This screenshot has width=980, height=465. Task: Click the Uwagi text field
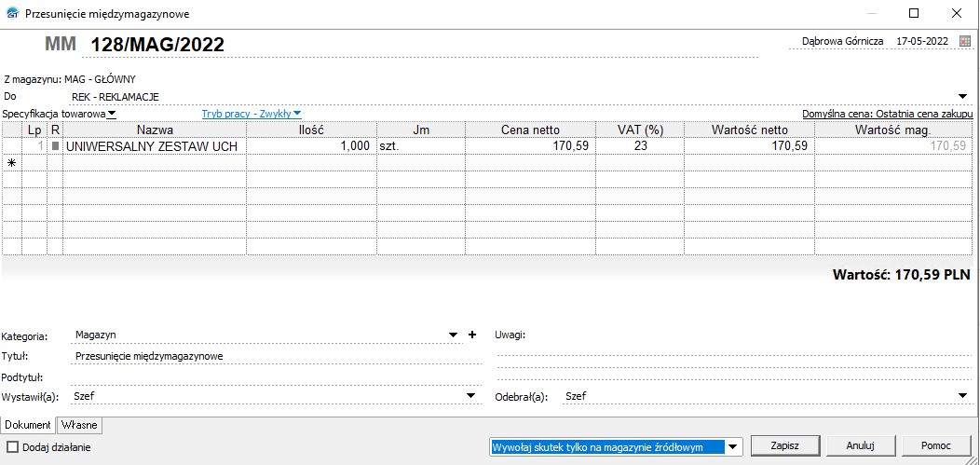(x=731, y=335)
